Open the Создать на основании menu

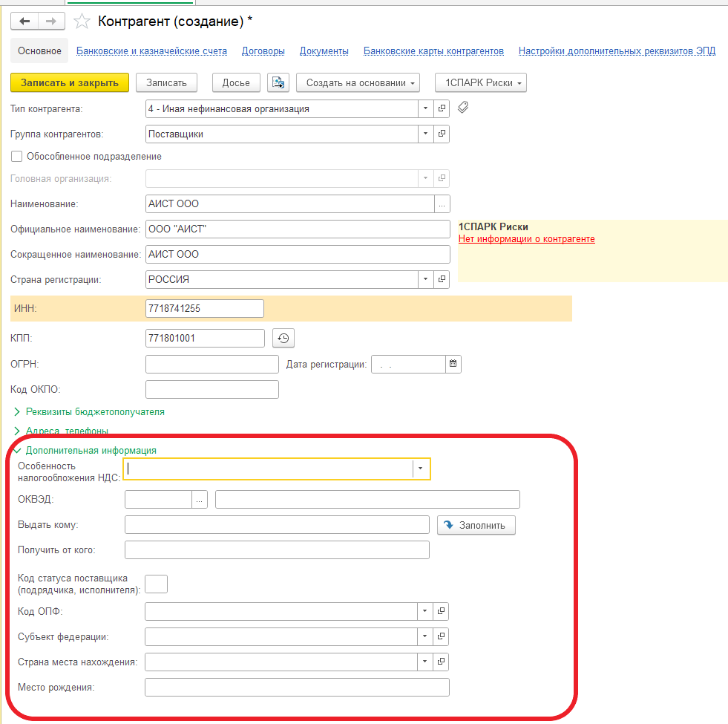coord(358,82)
